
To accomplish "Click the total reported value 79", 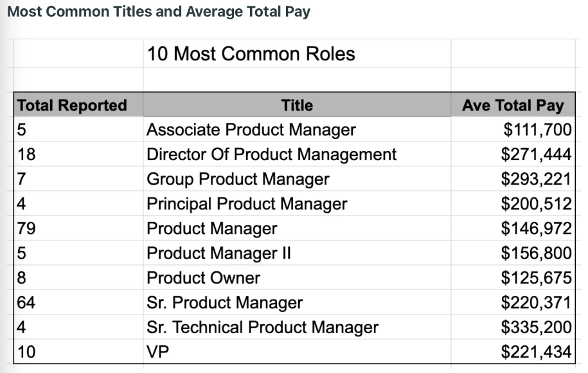I will point(78,228).
